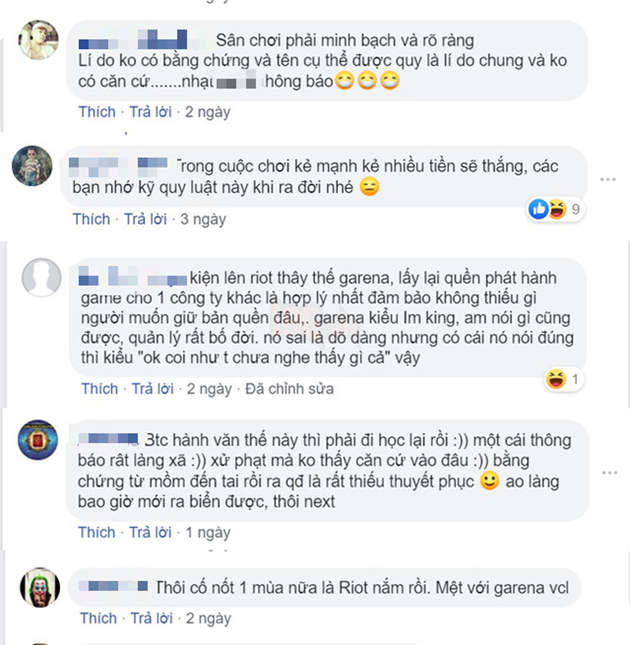Viewport: 630px width, 645px height.
Task: Open the first commenter's profile picture
Action: (39, 40)
